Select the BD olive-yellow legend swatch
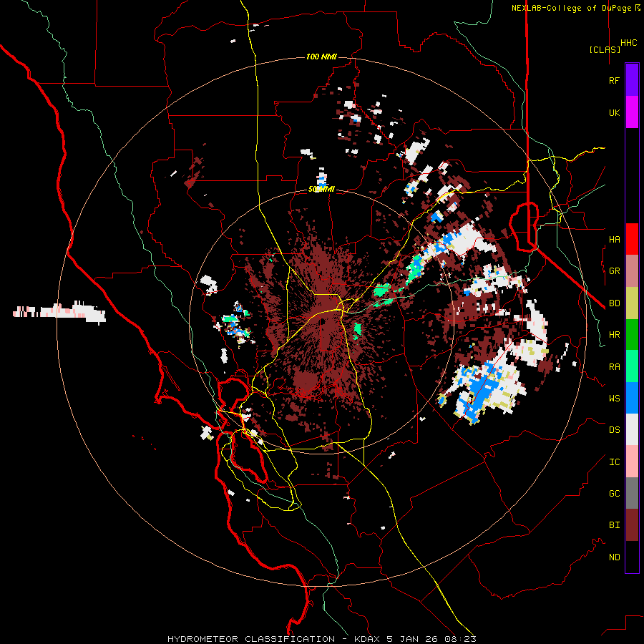This screenshot has height=644, width=644. [632, 303]
